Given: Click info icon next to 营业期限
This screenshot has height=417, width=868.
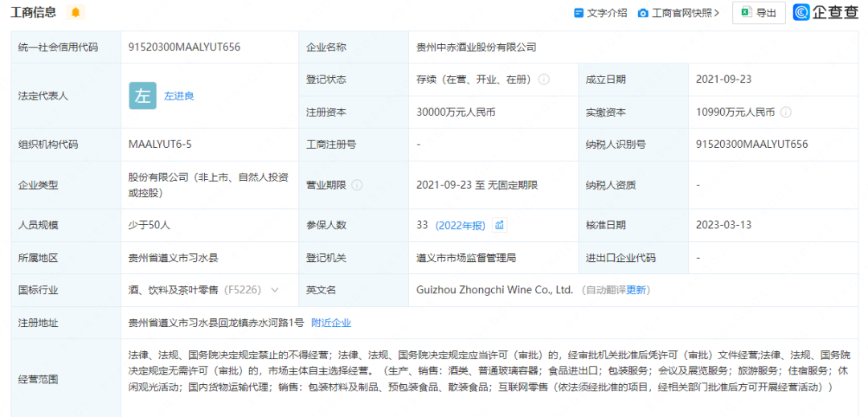Looking at the screenshot, I should click(357, 185).
